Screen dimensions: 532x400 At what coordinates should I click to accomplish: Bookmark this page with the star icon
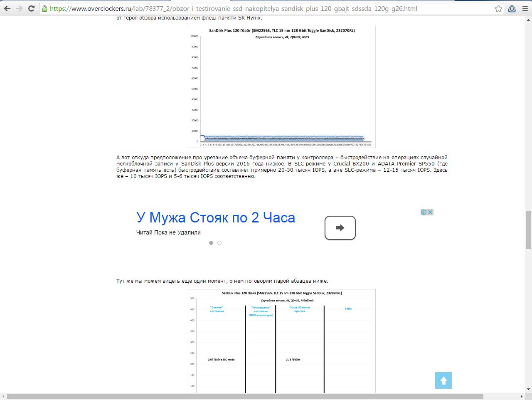click(x=498, y=8)
